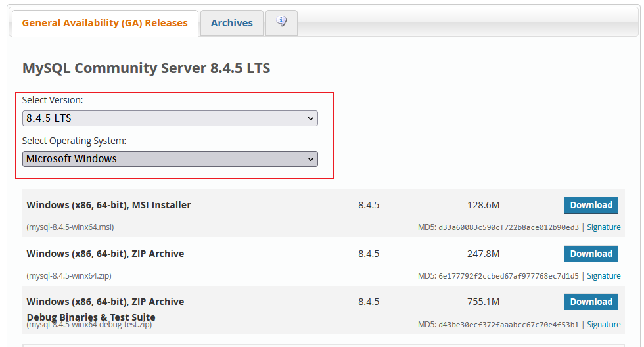Click the 'Debug Binaries & Test Suite' label

(91, 317)
